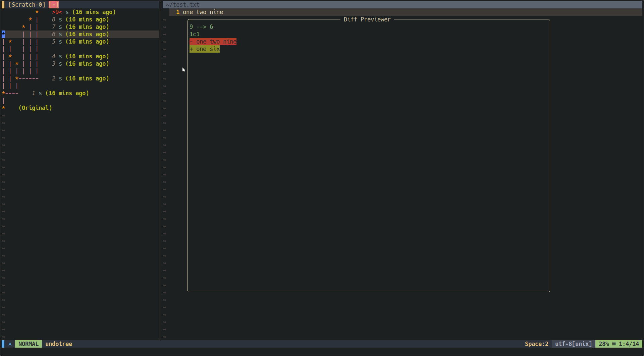This screenshot has width=644, height=356.
Task: Select undo state 3 row
Action: tap(80, 64)
